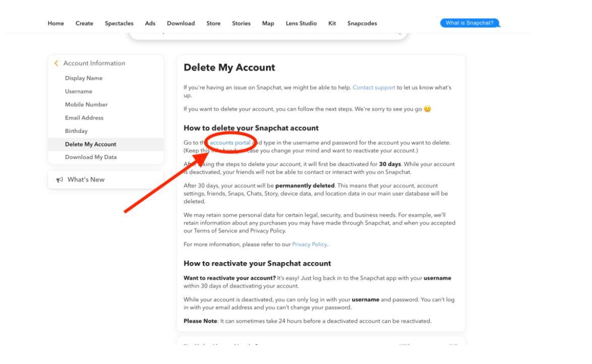Select Display Name in the sidebar
592x364 pixels.
(x=83, y=78)
